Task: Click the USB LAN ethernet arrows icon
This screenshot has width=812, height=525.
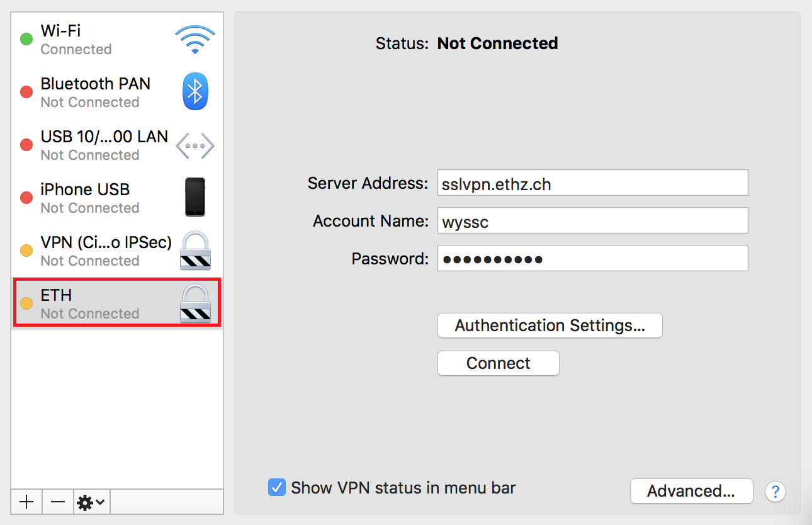Action: [195, 145]
